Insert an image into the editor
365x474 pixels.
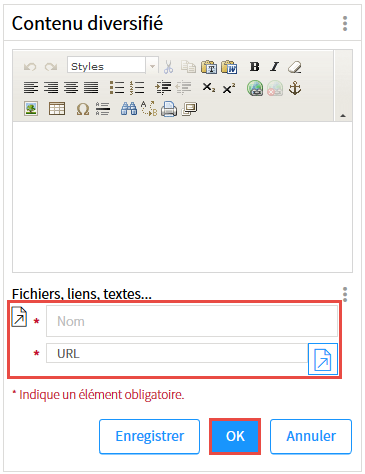point(31,108)
